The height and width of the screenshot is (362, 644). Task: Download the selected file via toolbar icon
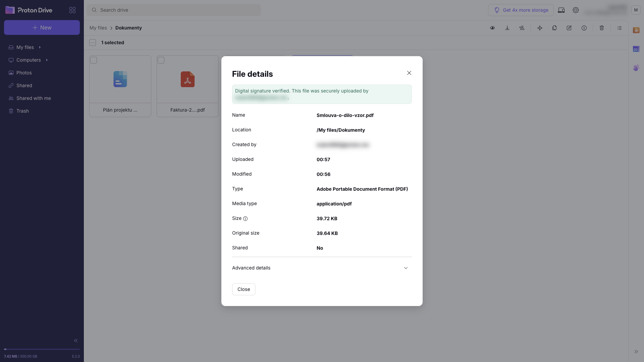507,28
